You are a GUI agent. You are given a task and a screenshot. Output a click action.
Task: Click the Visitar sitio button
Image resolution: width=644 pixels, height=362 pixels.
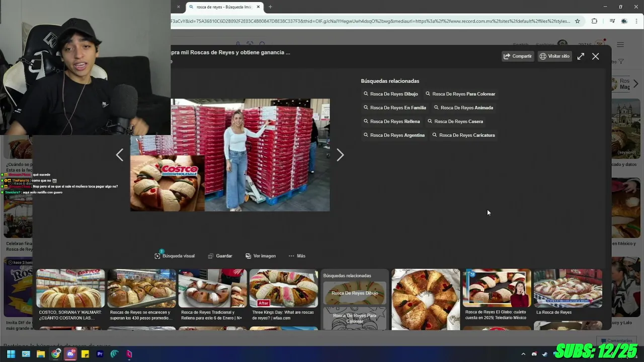point(554,56)
